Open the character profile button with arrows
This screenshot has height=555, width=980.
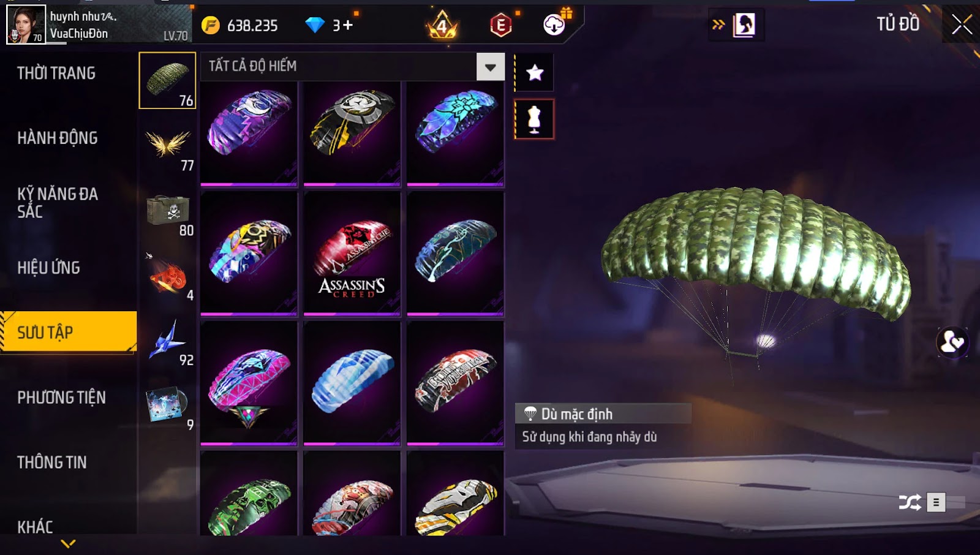[x=736, y=25]
